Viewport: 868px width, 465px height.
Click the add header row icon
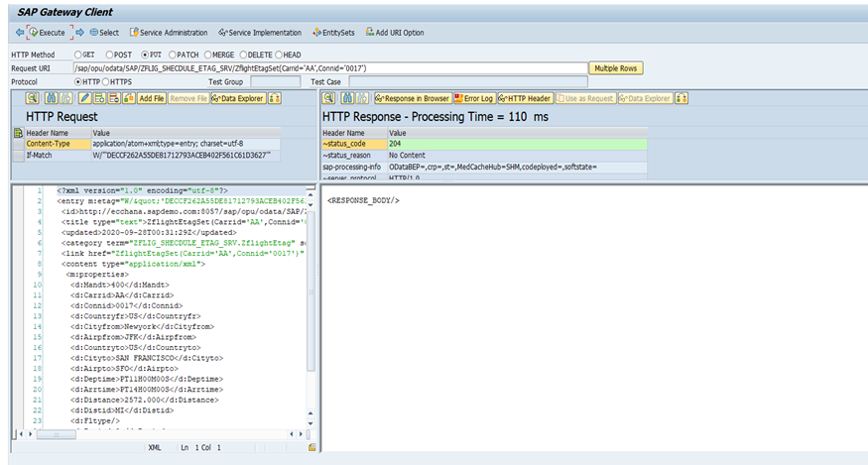(99, 98)
